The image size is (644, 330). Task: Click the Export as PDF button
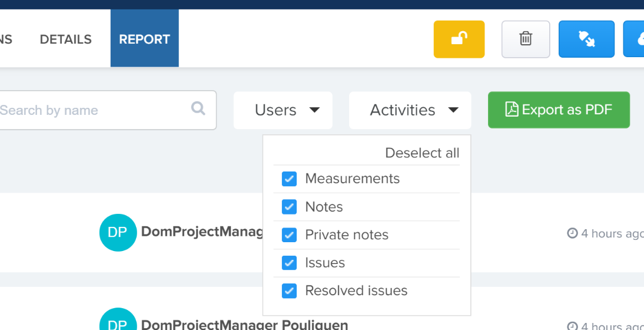click(559, 110)
